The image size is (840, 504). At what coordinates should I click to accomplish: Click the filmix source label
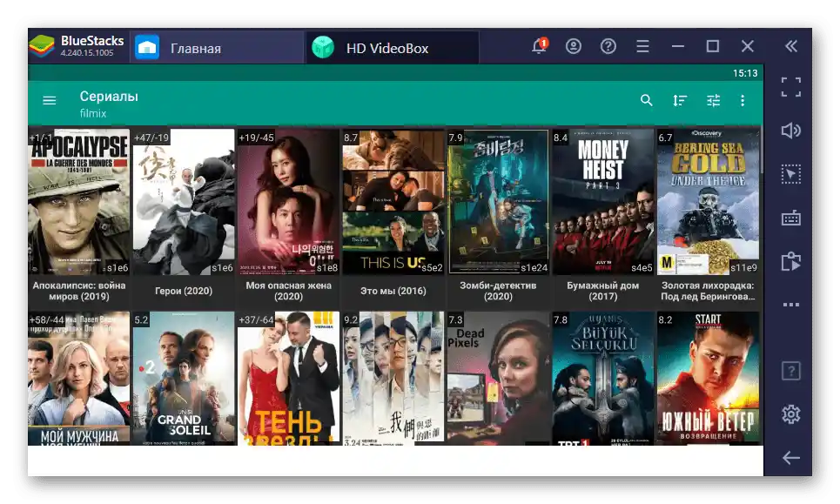tap(93, 113)
